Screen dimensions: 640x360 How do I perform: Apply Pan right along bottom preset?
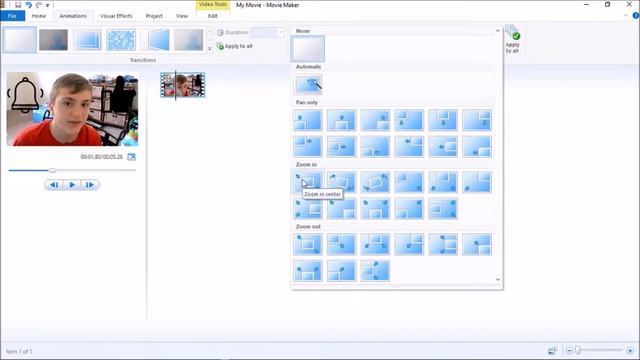[x=375, y=147]
